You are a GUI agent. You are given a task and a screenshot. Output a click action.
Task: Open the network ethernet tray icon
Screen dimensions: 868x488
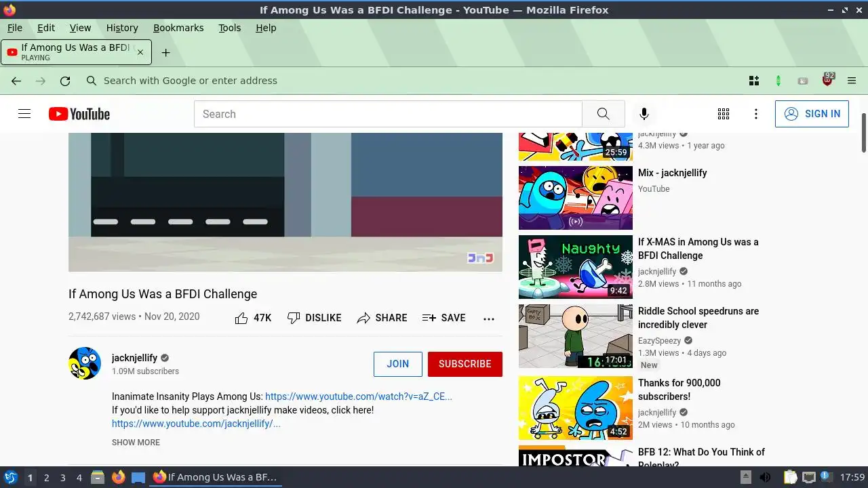808,477
